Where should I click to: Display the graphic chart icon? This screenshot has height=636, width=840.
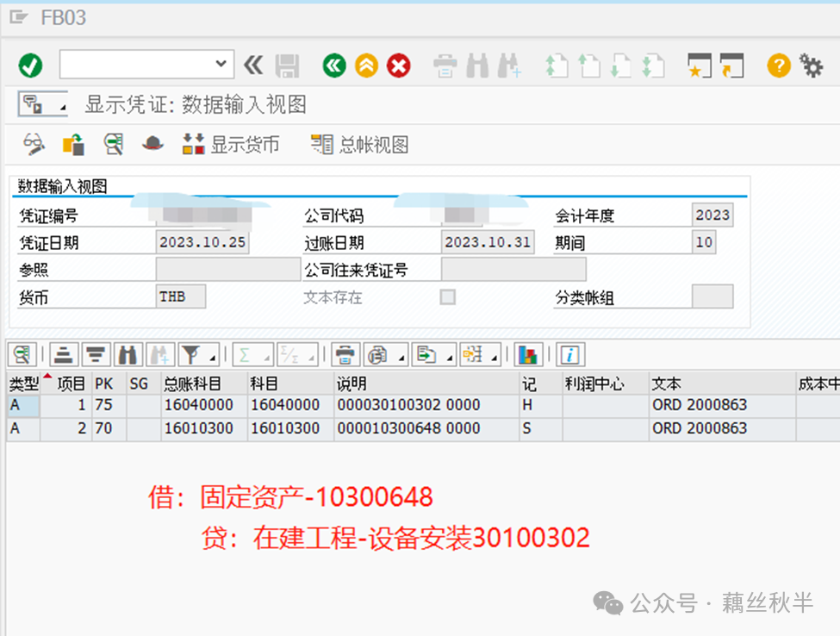pos(528,354)
